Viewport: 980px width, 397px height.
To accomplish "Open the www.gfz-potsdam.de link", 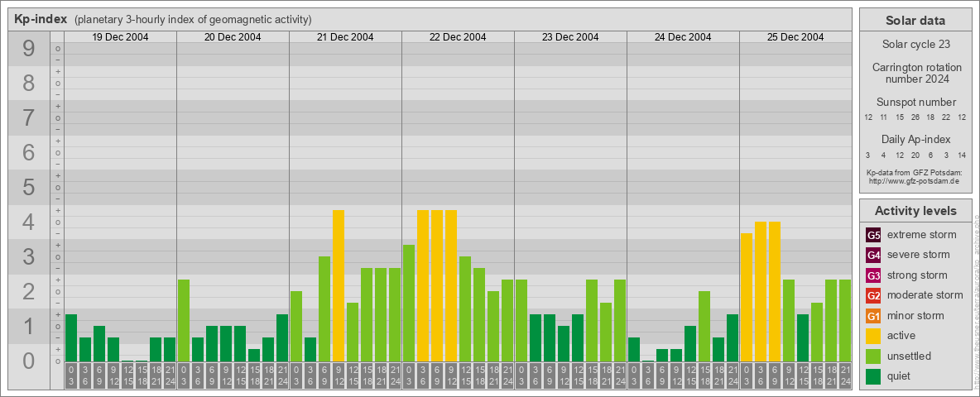I will click(915, 181).
